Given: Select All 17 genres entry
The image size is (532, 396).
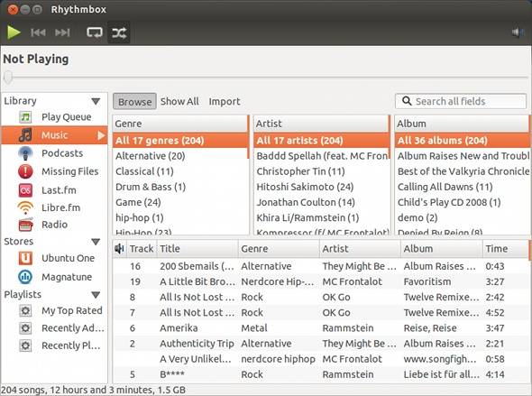Looking at the screenshot, I should click(x=180, y=141).
